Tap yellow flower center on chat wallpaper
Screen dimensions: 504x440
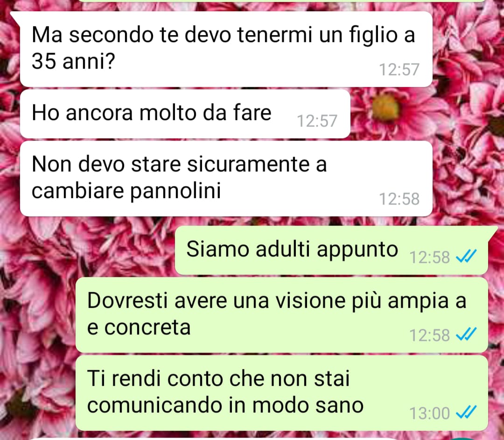386,108
